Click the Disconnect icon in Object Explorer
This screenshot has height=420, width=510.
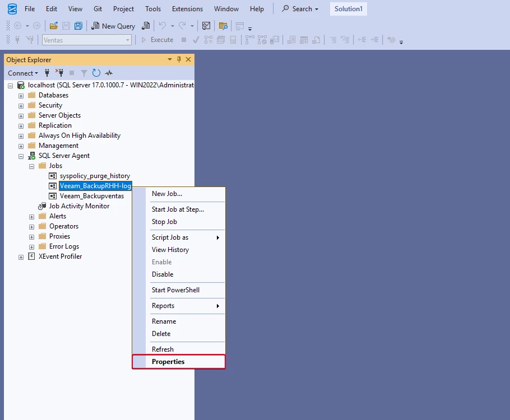click(59, 73)
